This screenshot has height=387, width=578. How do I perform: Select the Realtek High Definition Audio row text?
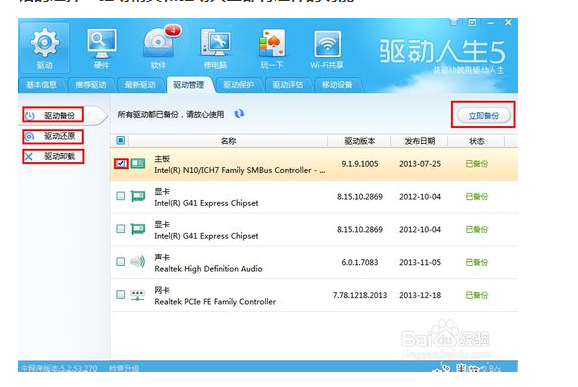(x=208, y=269)
